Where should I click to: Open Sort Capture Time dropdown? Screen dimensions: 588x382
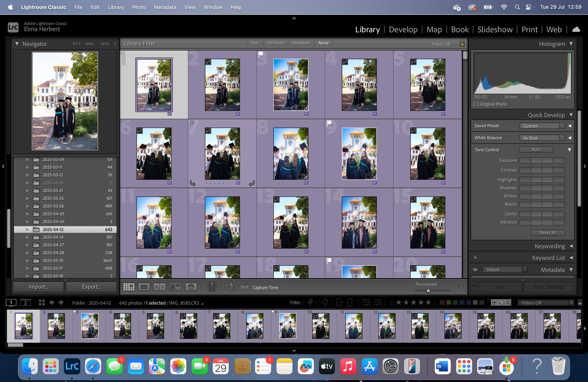pos(268,287)
